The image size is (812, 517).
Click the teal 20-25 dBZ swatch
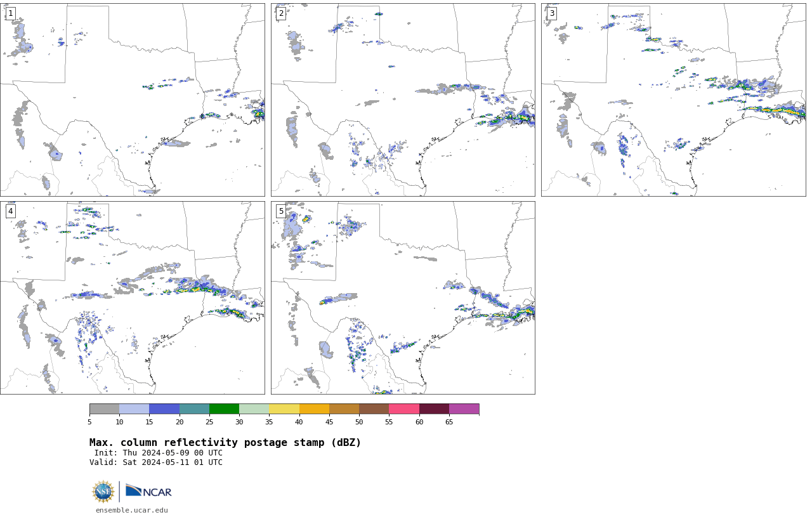click(194, 409)
